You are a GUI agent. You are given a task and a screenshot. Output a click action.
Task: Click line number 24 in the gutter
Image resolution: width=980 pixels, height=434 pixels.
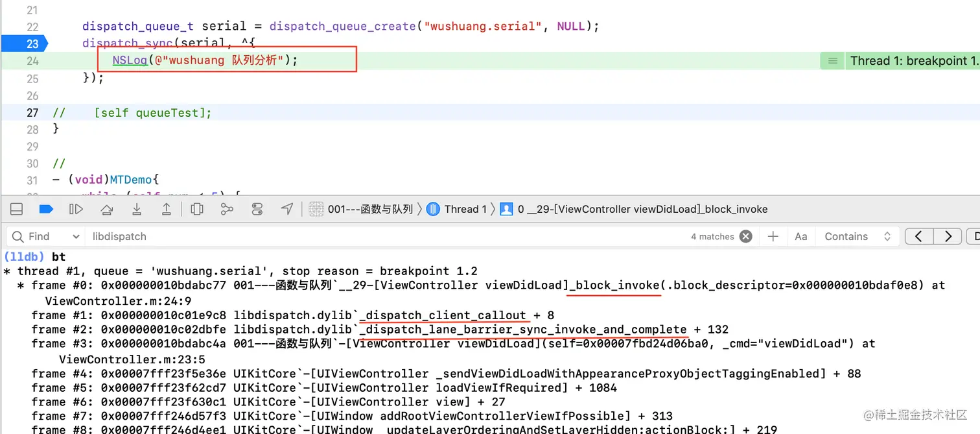pos(32,61)
